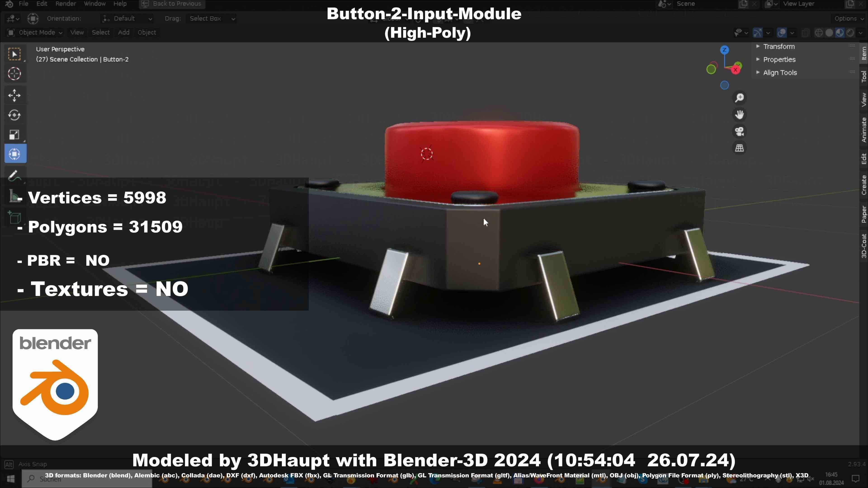Expand the Transform panel
Image resolution: width=868 pixels, height=488 pixels.
[805, 47]
